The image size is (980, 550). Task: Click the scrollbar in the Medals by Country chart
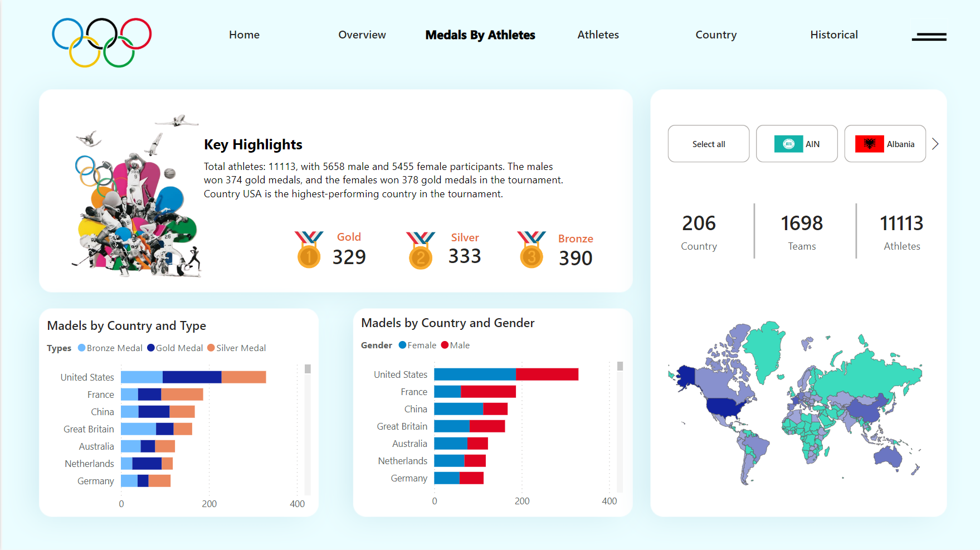coord(307,368)
